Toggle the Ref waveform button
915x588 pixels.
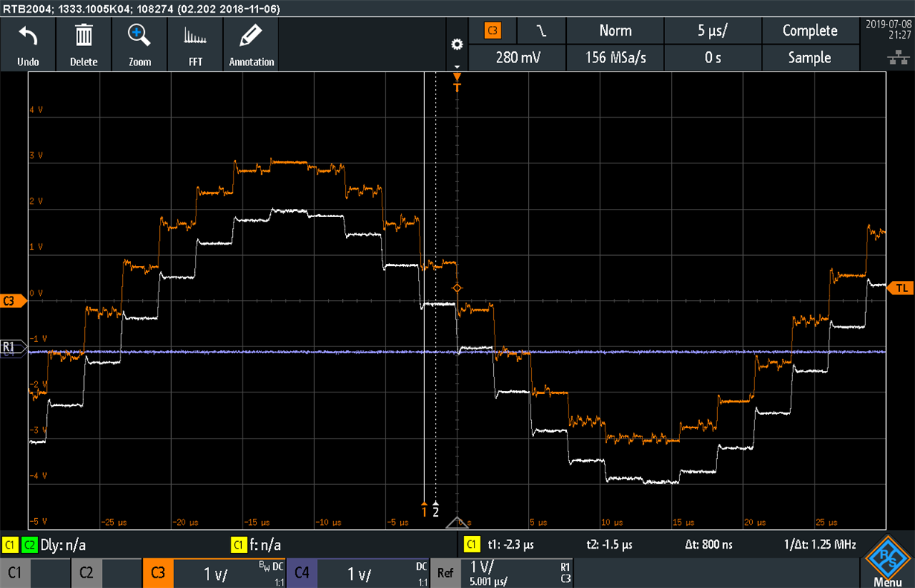pos(445,572)
